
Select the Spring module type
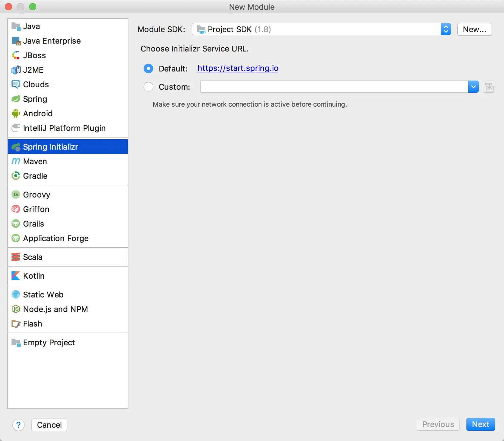[68, 99]
